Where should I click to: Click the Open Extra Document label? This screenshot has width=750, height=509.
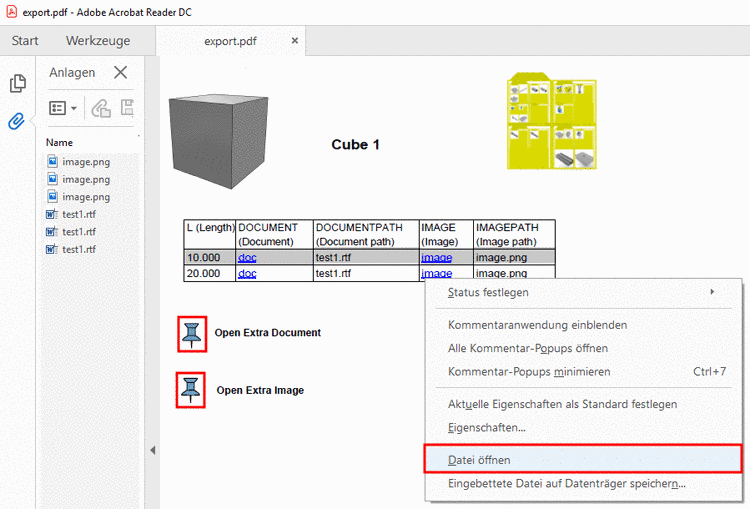click(267, 333)
